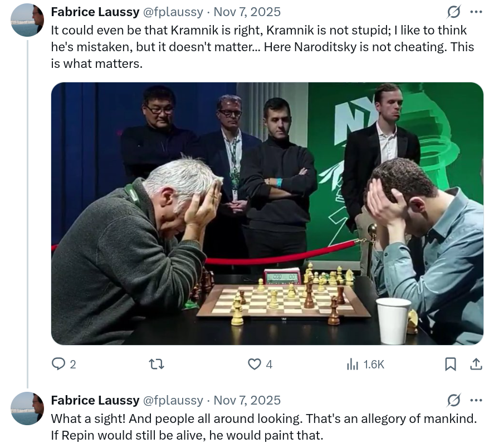Click the @fplaussy handle on the first tweet

[x=173, y=12]
